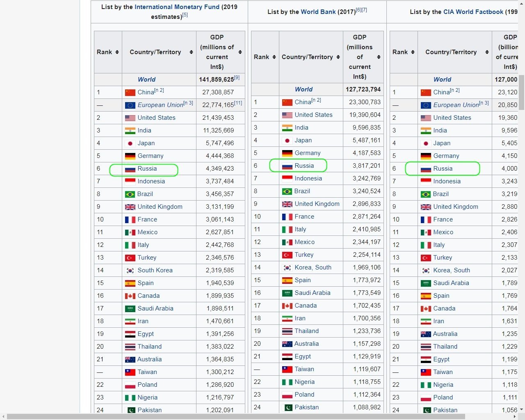Sort CIA table by Country/Territory arrows
The height and width of the screenshot is (420, 525).
(x=487, y=52)
